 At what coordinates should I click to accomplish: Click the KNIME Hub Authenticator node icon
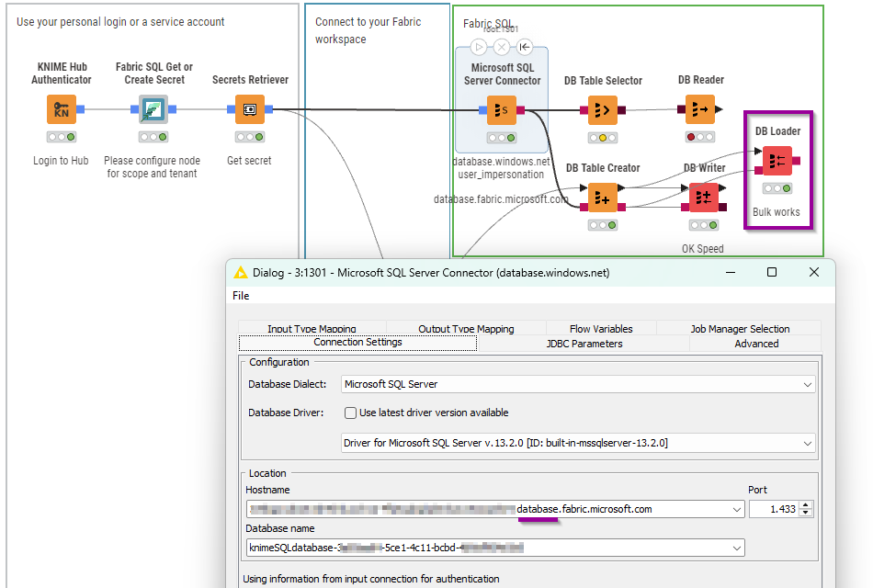click(62, 110)
